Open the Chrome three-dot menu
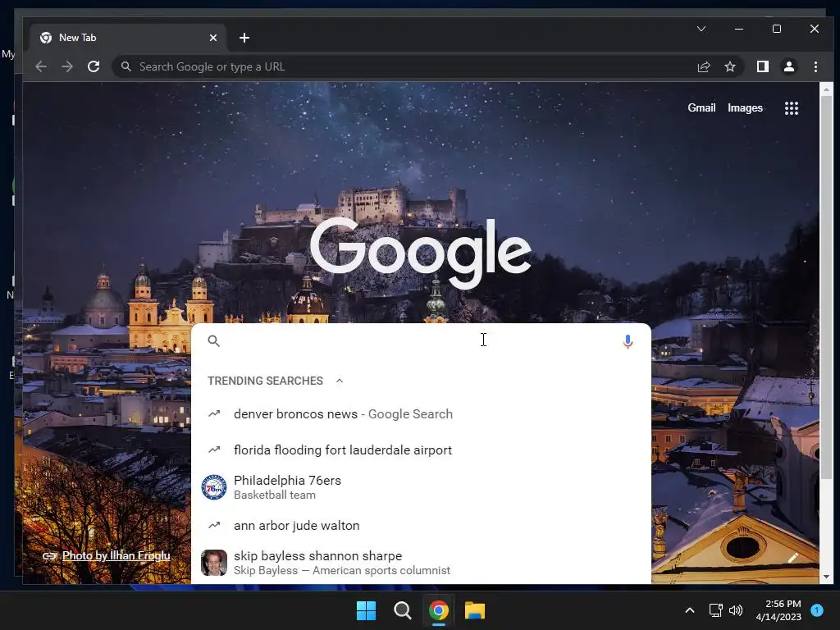This screenshot has width=840, height=630. 815,66
